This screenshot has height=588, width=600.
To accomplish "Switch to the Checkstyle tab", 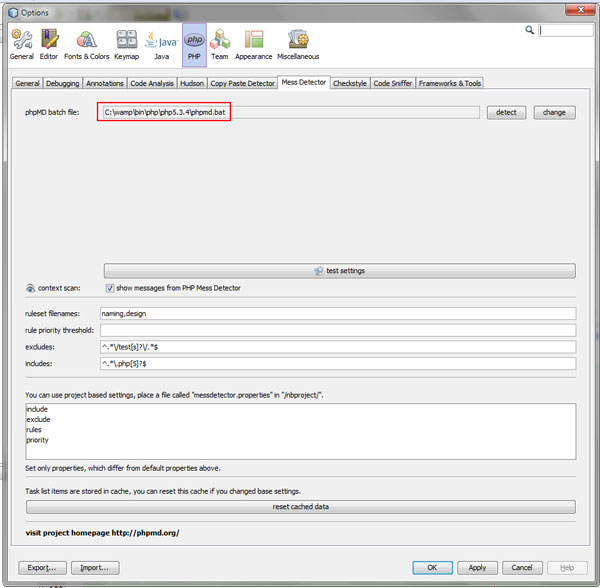I will tap(350, 83).
